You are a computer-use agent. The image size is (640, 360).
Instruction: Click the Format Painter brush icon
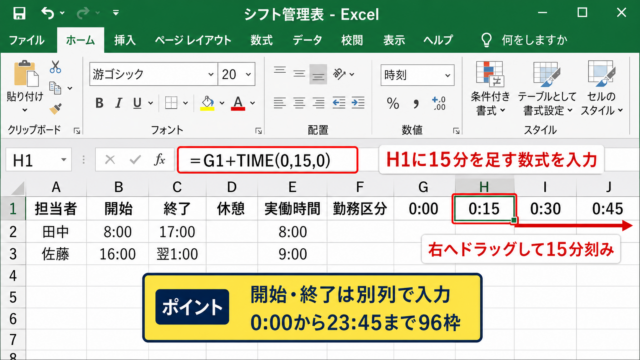point(56,109)
